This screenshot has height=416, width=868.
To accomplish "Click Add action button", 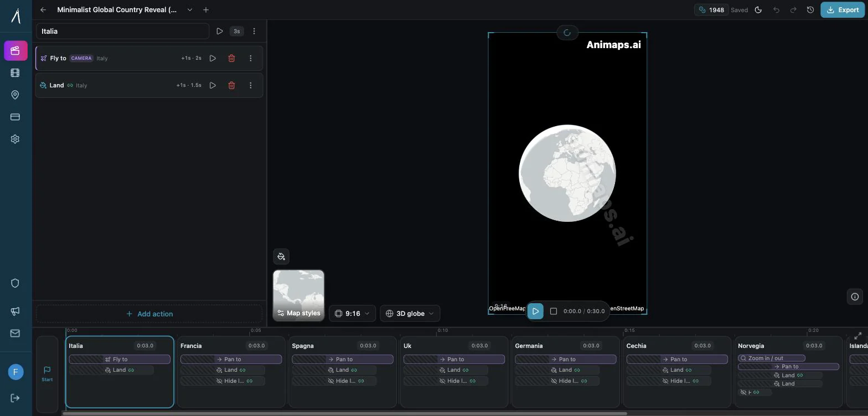I will (x=149, y=314).
